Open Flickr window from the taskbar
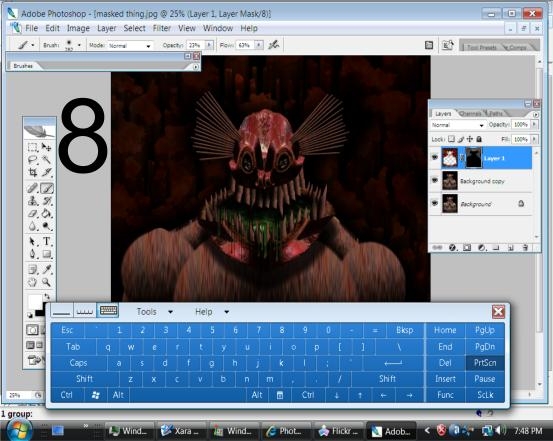This screenshot has height=441, width=553. click(x=338, y=431)
